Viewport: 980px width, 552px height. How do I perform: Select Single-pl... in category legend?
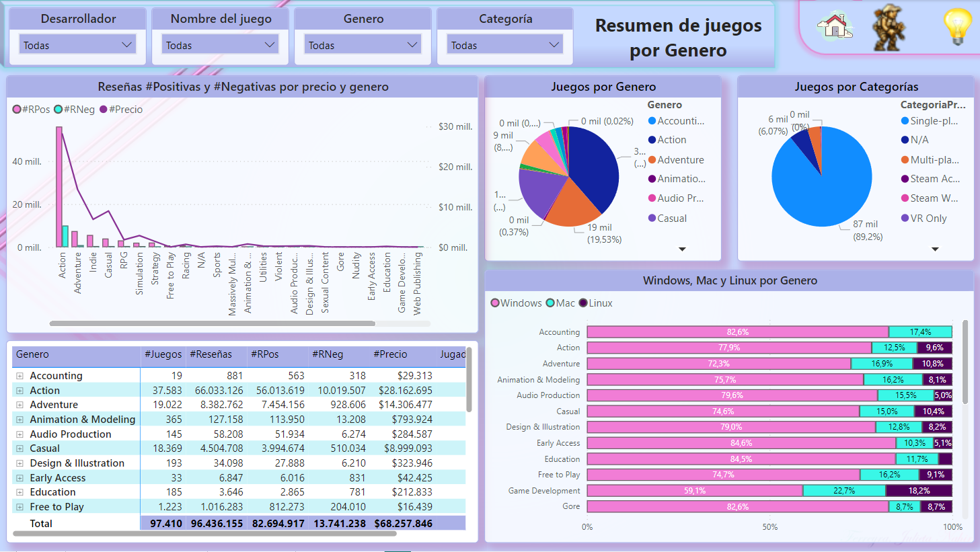[930, 121]
